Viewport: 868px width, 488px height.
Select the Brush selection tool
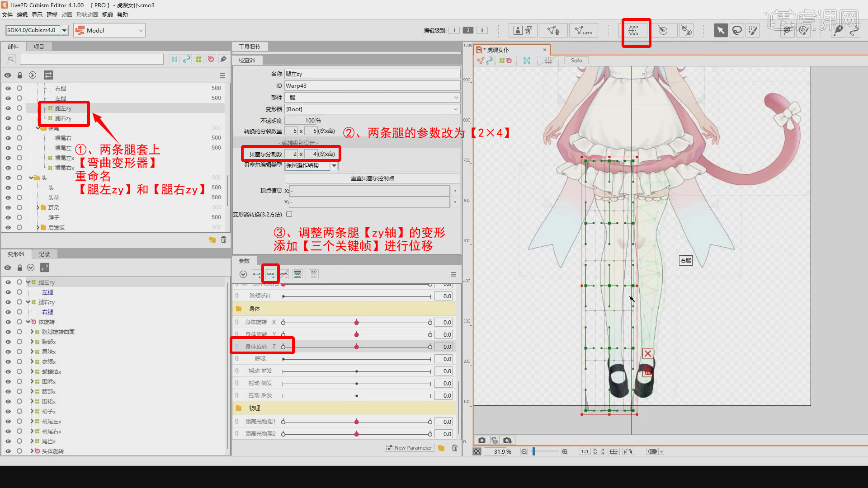(753, 30)
